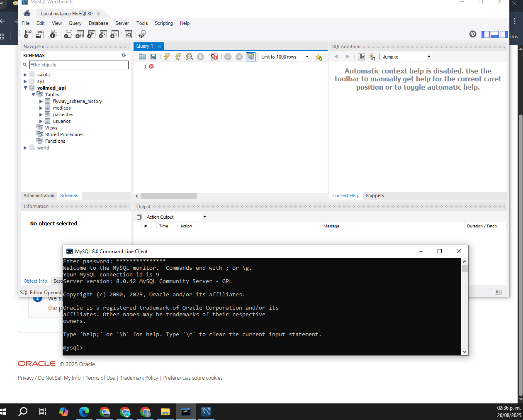Switch to the Administration tab
Screen dimensions: 523x420
pos(39,195)
